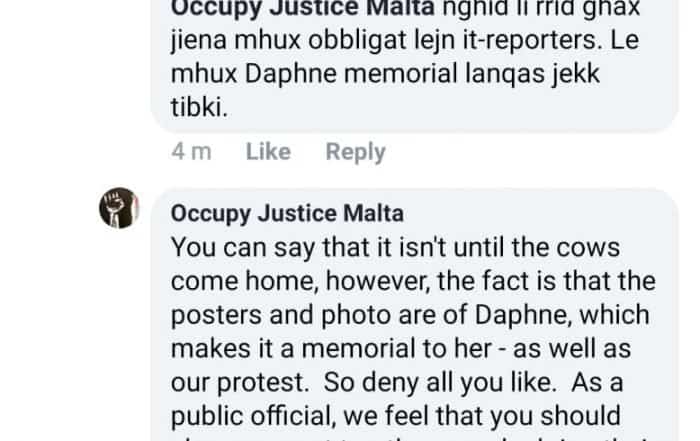The width and height of the screenshot is (700, 441).
Task: Select the comment text beginning 'You can say'
Action: click(x=413, y=339)
